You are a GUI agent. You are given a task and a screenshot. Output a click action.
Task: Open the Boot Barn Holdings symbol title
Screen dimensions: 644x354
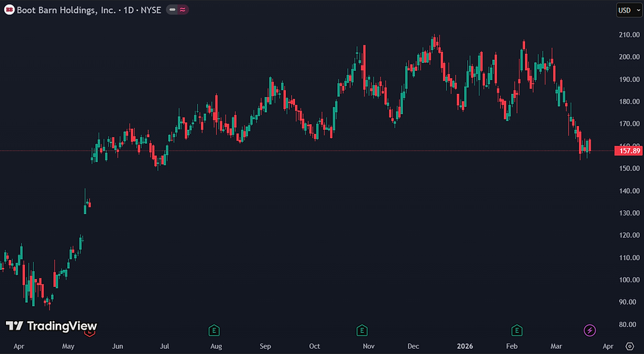[89, 11]
